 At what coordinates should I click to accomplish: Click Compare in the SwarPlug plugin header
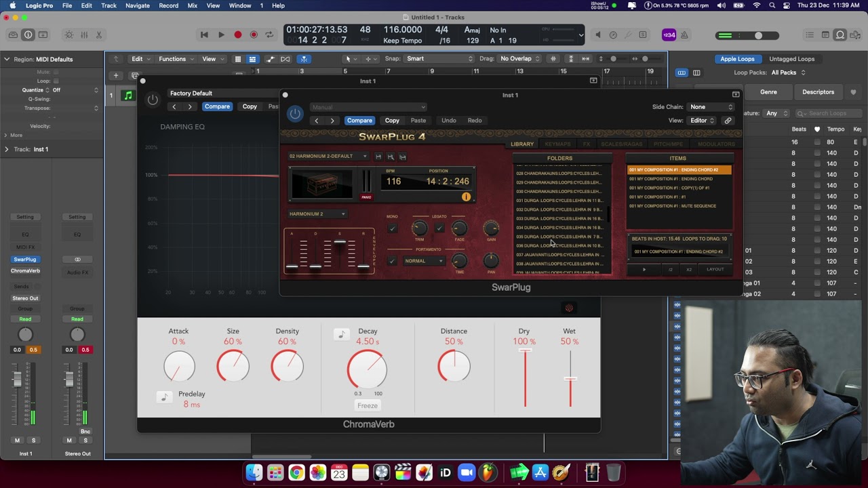pos(359,121)
